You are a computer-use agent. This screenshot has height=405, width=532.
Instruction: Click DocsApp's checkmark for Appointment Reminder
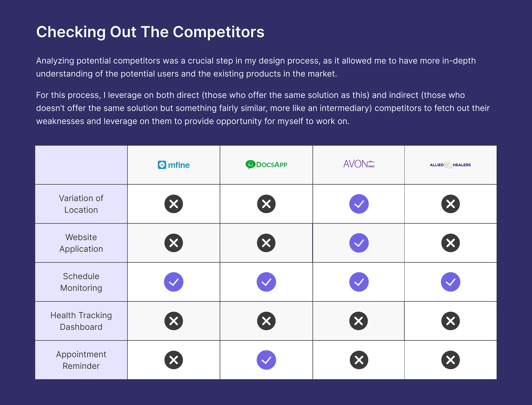click(x=266, y=360)
